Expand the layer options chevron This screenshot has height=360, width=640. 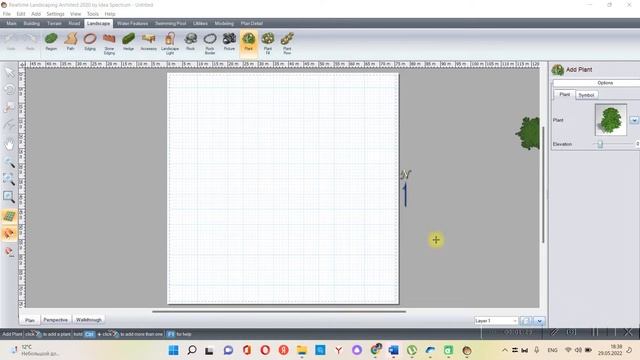pyautogui.click(x=540, y=321)
